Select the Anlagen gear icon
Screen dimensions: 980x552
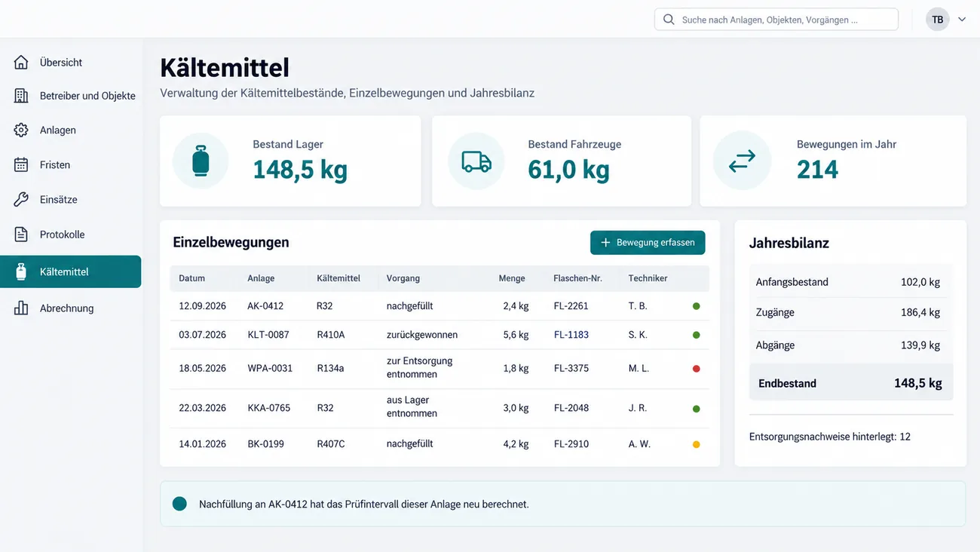pyautogui.click(x=21, y=130)
